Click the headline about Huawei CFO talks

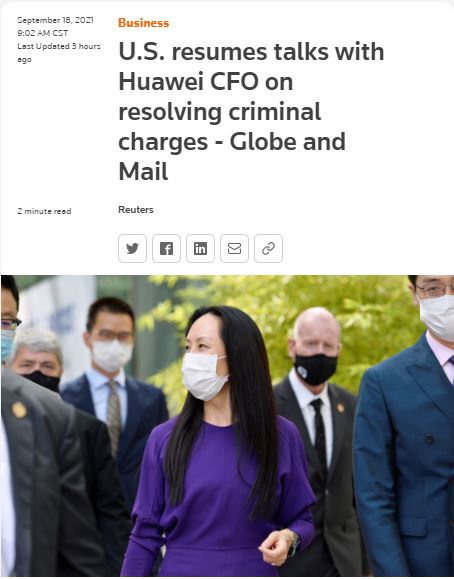(251, 112)
